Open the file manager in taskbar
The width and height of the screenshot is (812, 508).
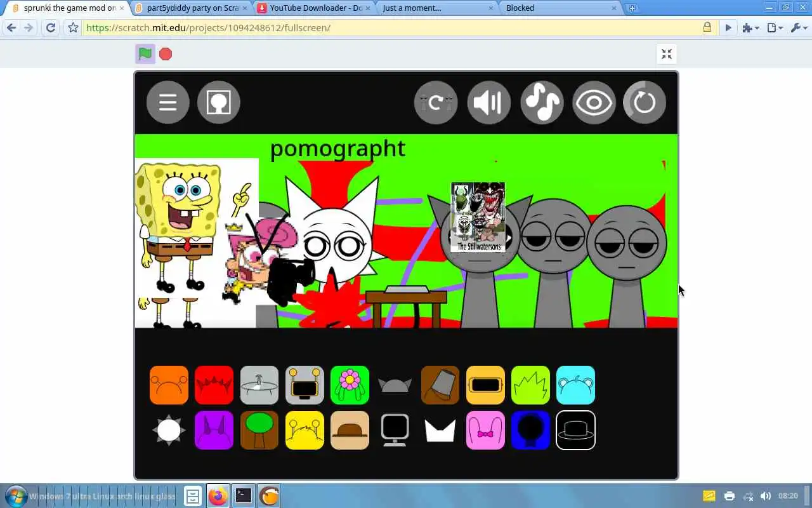click(x=193, y=496)
